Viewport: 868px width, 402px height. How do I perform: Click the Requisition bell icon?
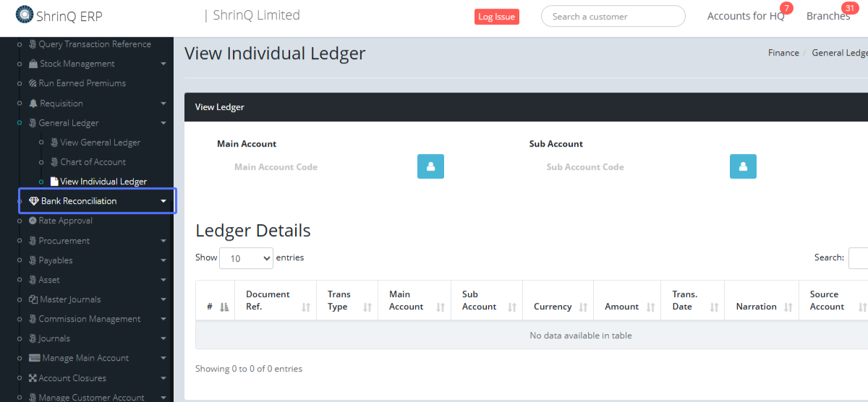tap(33, 103)
